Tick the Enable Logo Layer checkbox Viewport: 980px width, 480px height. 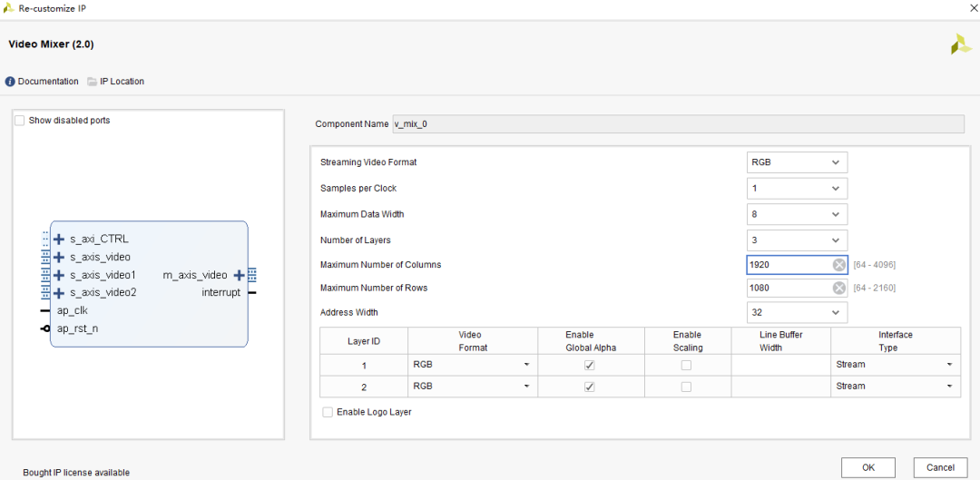click(328, 412)
